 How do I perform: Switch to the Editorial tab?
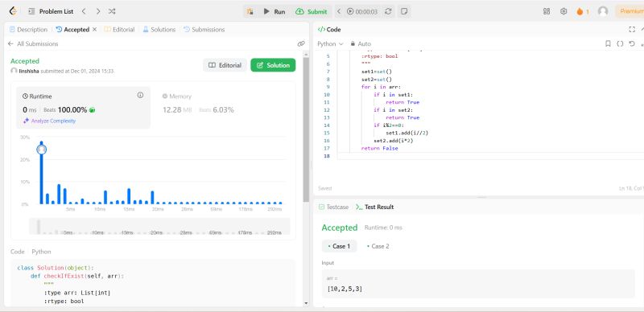pos(119,30)
